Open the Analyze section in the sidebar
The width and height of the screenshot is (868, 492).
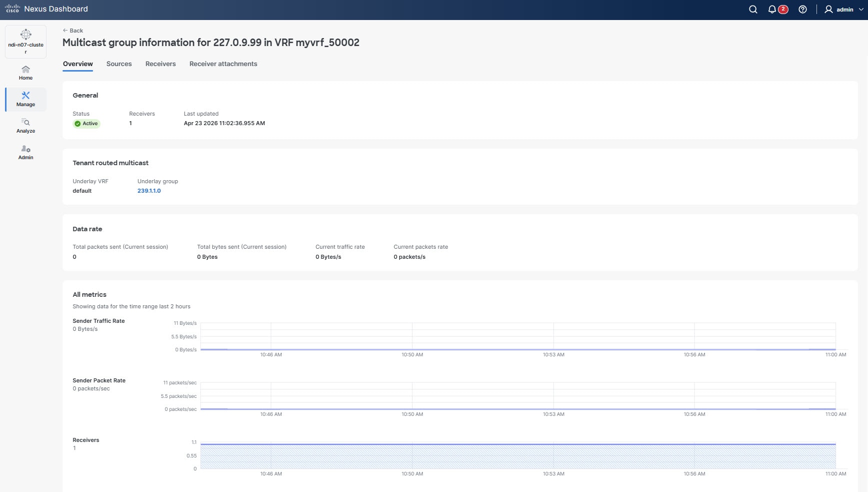coord(26,126)
